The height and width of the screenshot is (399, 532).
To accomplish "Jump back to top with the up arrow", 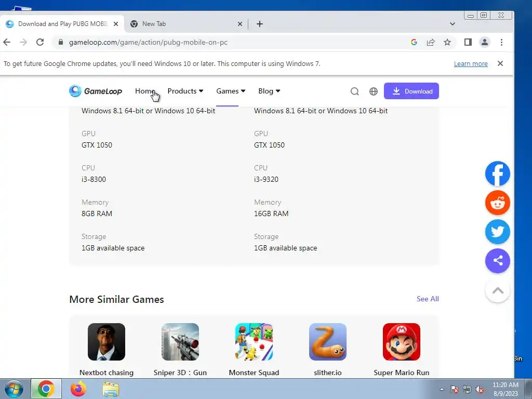I will (497, 290).
